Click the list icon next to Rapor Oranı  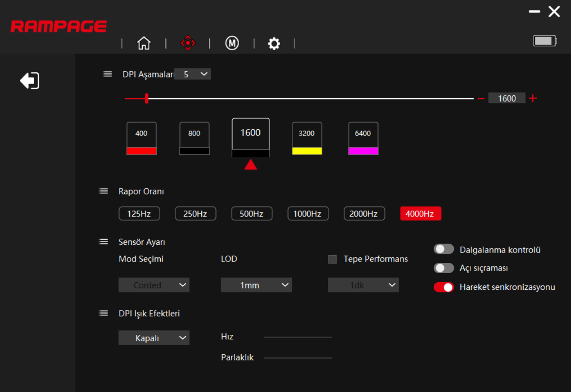pyautogui.click(x=103, y=190)
